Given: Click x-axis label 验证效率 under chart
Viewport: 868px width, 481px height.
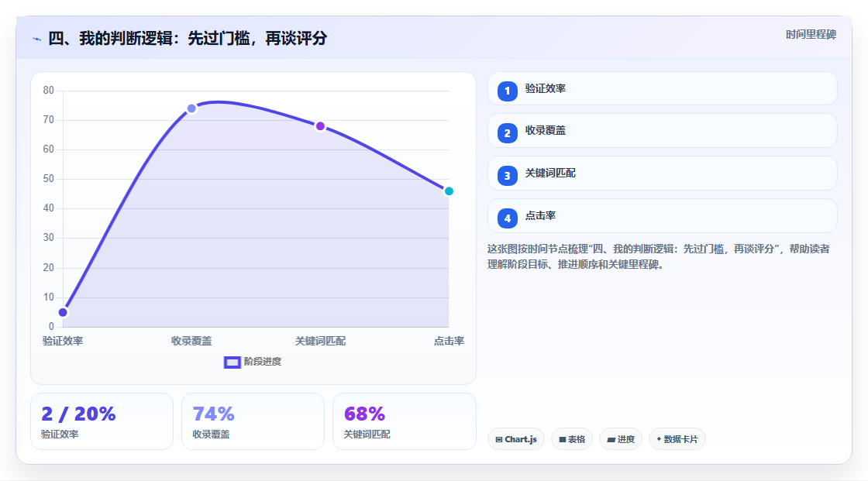Looking at the screenshot, I should coord(63,342).
